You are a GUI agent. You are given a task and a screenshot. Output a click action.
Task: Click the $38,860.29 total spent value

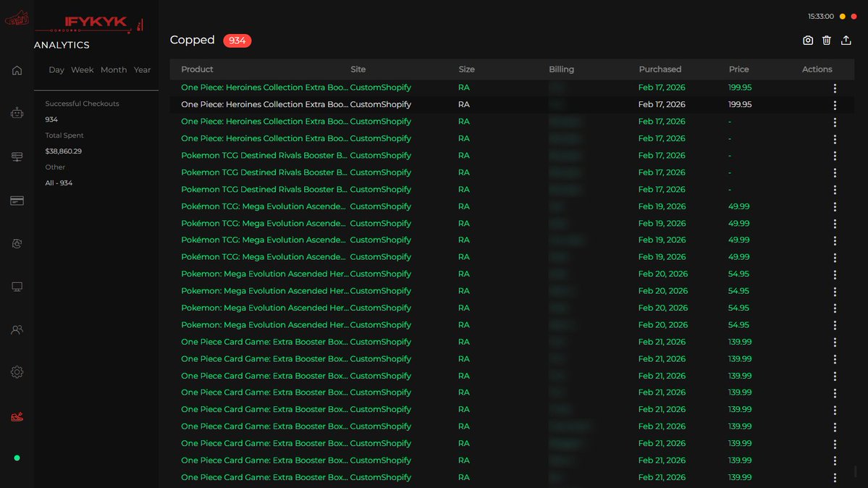(63, 151)
